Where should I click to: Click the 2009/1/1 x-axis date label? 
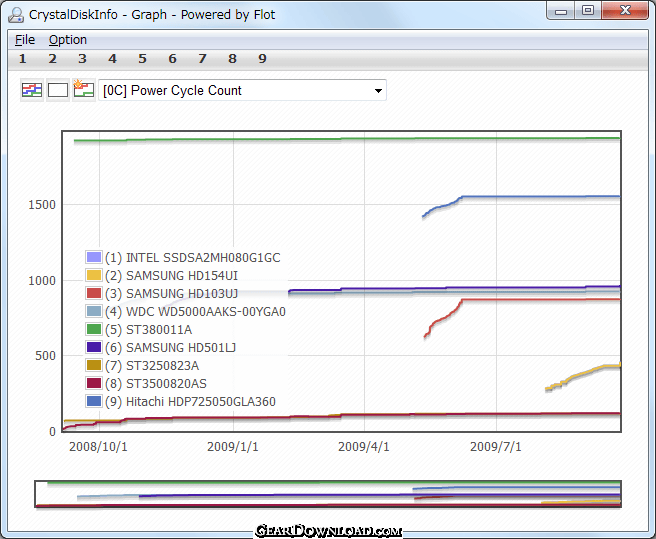point(233,447)
